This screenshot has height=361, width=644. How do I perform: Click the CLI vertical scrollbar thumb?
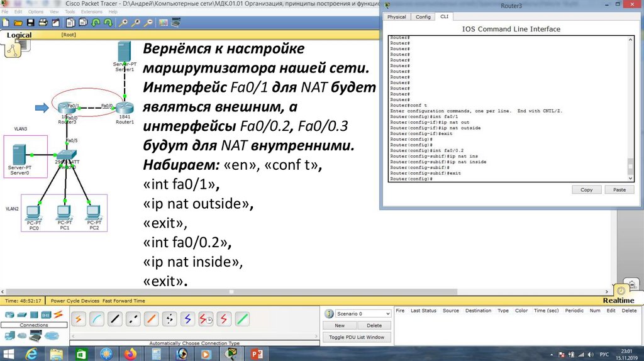point(630,166)
